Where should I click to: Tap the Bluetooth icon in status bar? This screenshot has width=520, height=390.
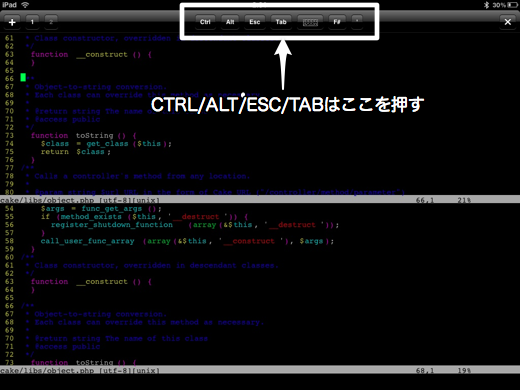tap(486, 5)
